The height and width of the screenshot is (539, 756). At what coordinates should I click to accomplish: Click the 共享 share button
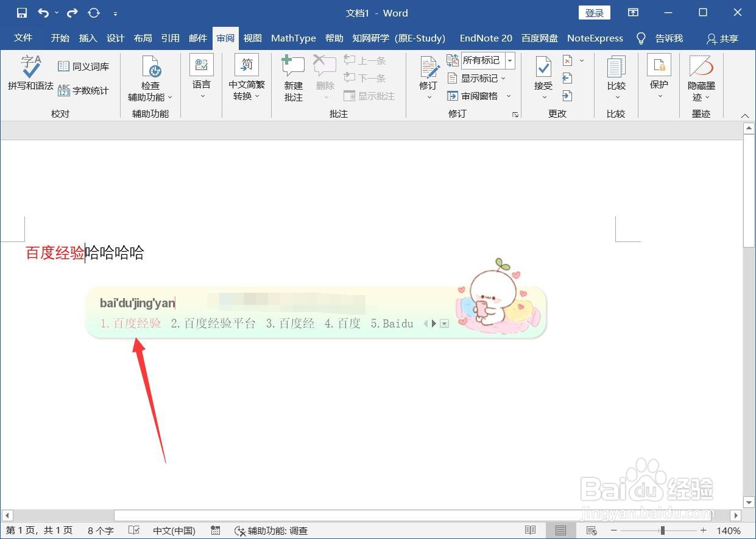tap(722, 38)
